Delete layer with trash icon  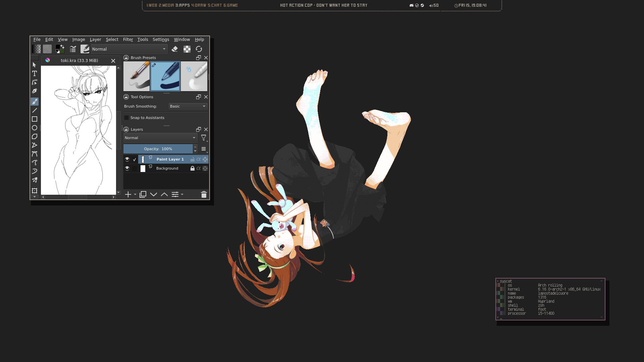tap(204, 194)
